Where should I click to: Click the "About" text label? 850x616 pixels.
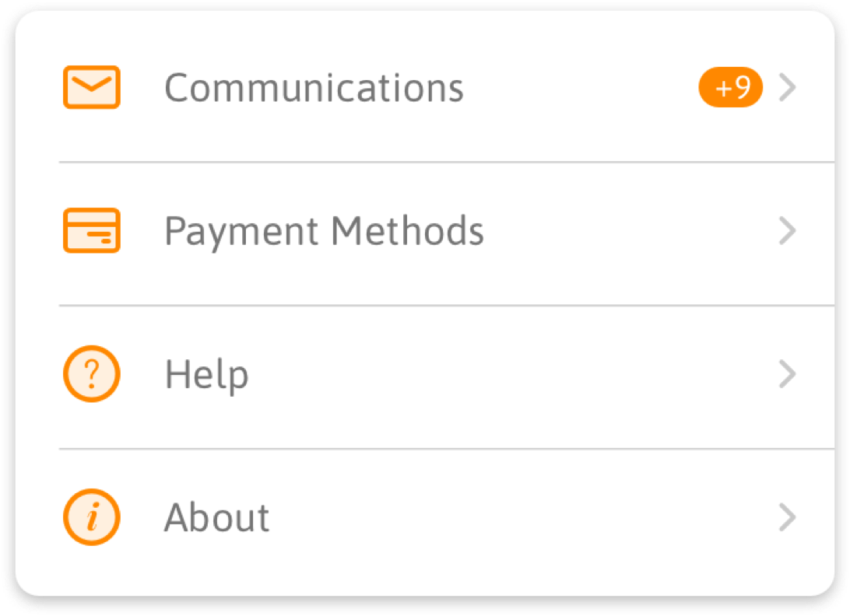coord(216,517)
